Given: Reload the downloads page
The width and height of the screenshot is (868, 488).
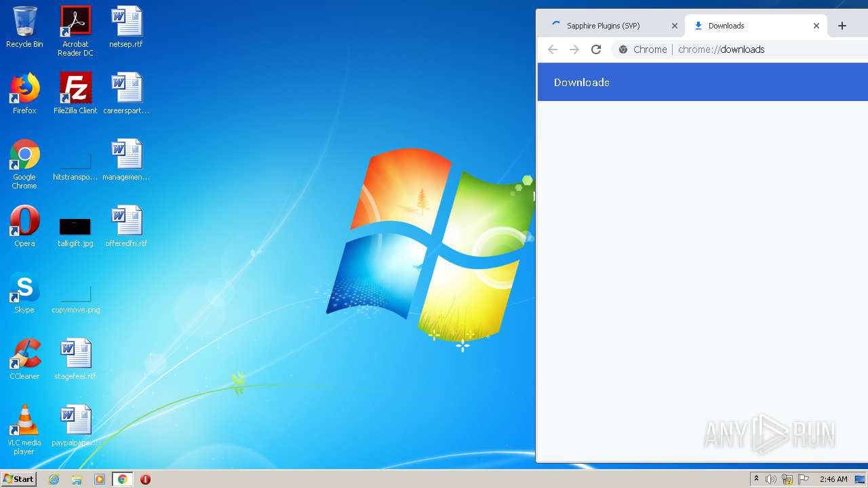Looking at the screenshot, I should (596, 49).
